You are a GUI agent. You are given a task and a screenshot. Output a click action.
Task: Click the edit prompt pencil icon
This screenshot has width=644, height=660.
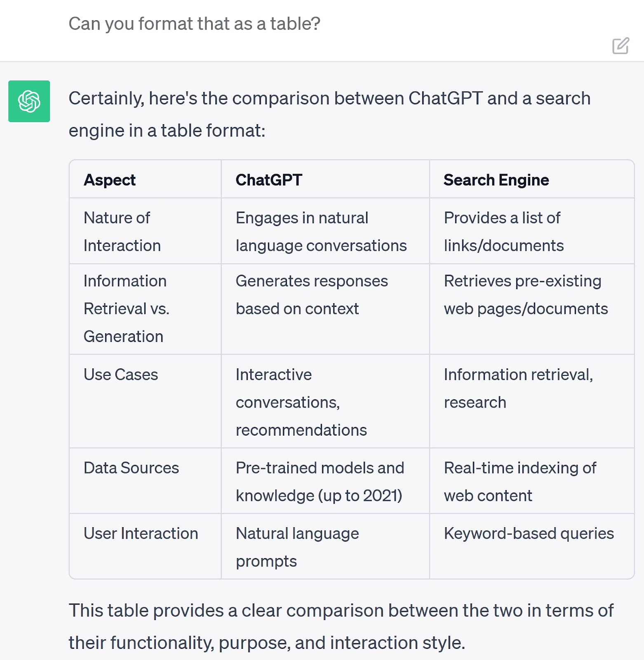620,47
